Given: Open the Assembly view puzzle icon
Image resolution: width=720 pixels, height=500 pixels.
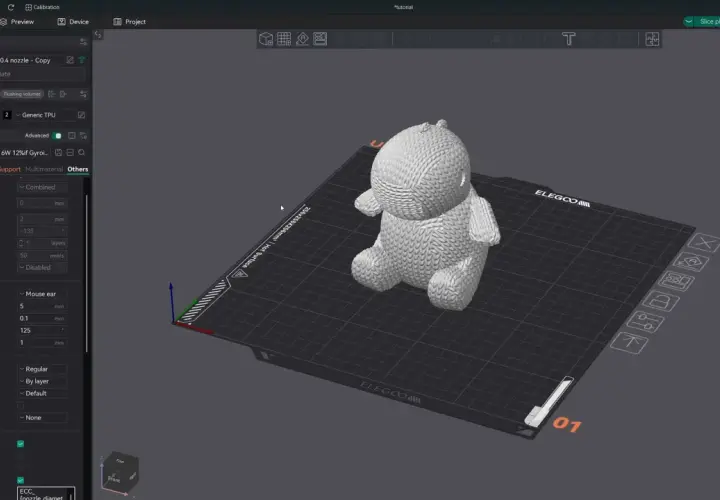Looking at the screenshot, I should click(652, 39).
